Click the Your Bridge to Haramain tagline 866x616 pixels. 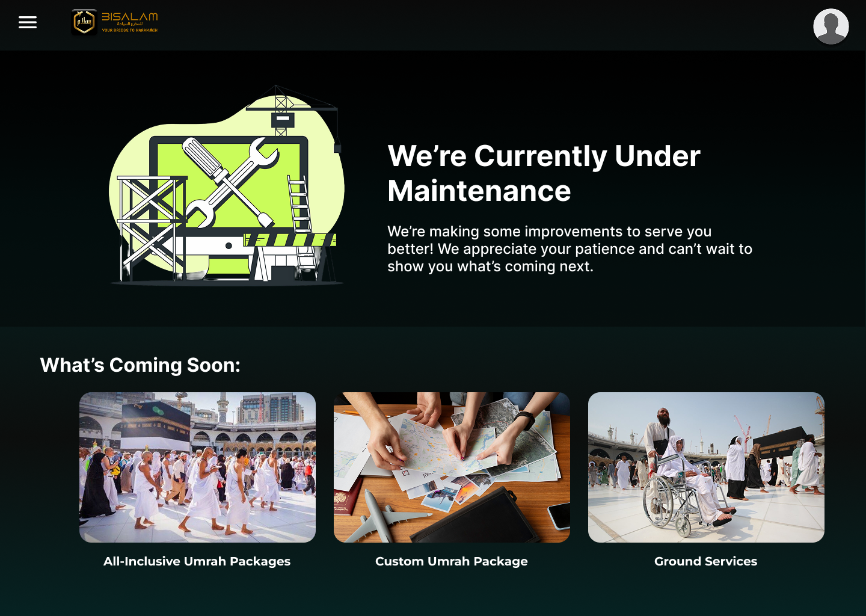coord(130,30)
